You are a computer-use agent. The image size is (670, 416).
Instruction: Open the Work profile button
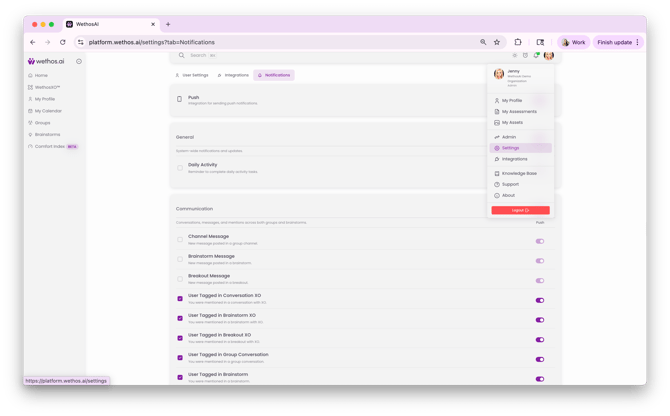(x=573, y=42)
